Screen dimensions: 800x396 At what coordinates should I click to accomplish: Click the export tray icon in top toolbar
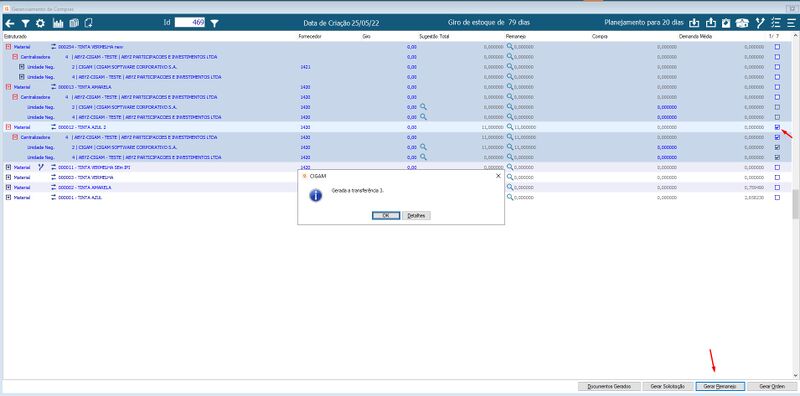(711, 23)
